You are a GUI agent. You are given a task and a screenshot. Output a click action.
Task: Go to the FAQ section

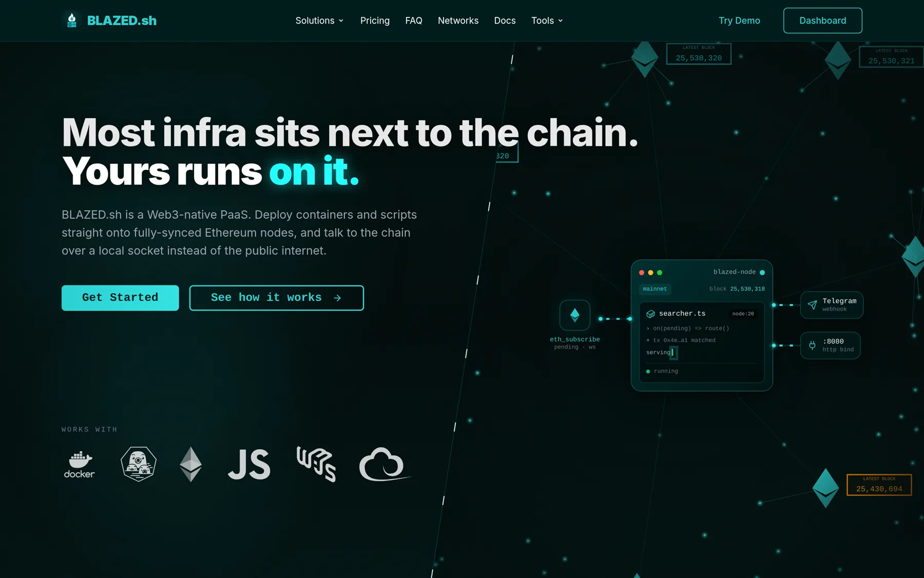(414, 21)
